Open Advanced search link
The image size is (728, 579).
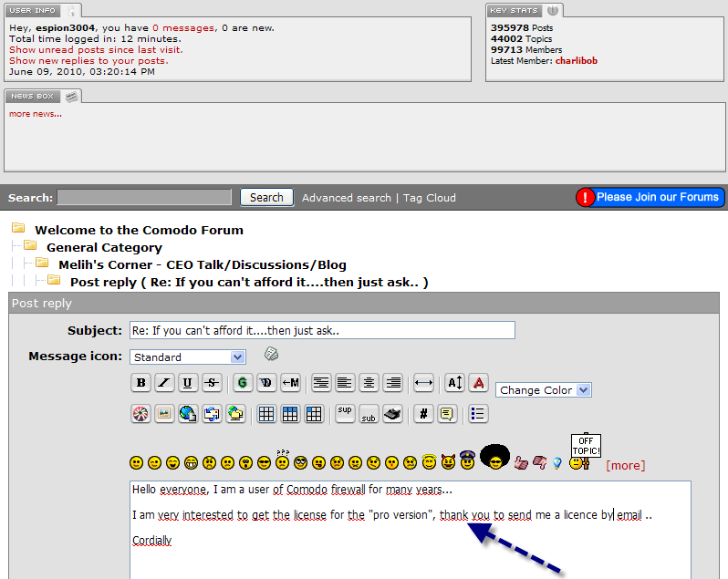(347, 198)
